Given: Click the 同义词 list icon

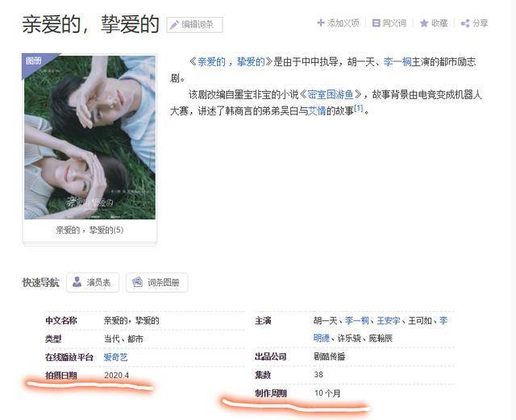Looking at the screenshot, I should (376, 23).
